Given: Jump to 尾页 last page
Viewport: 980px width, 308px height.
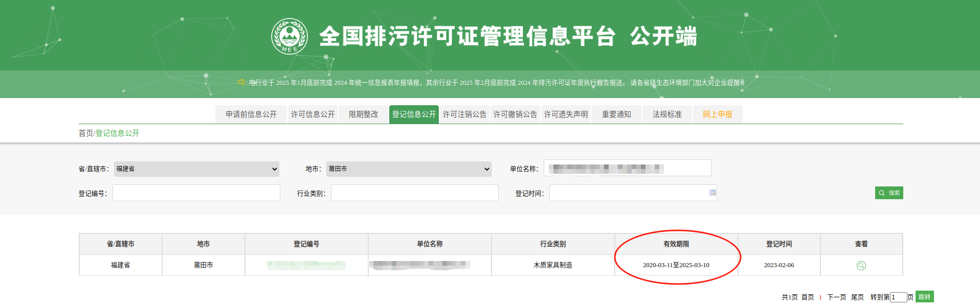Looking at the screenshot, I should tap(857, 297).
